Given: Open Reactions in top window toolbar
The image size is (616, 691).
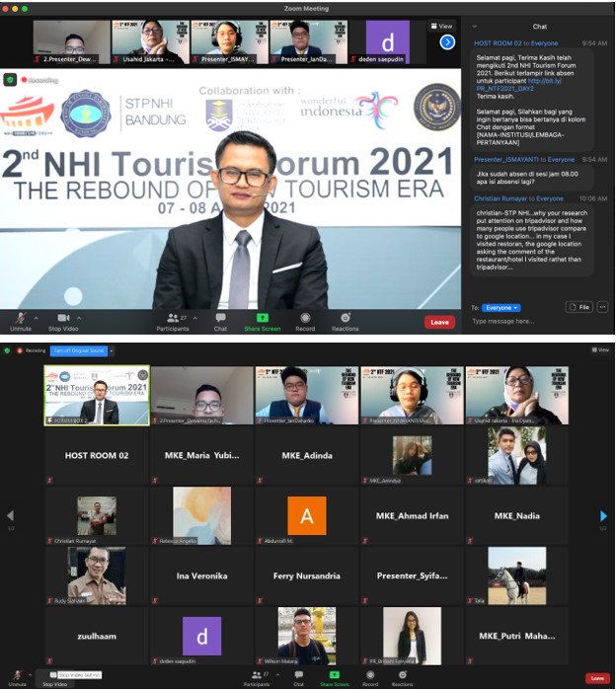Looking at the screenshot, I should pyautogui.click(x=345, y=322).
